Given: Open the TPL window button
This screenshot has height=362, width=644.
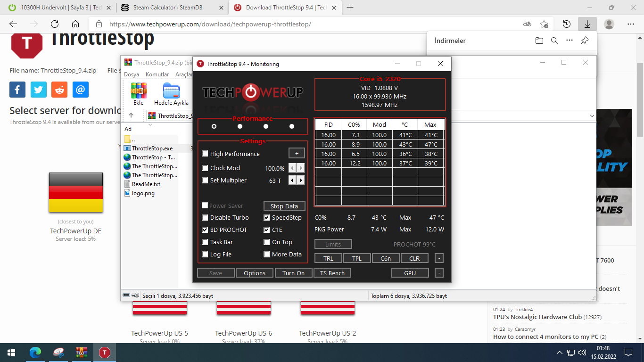Looking at the screenshot, I should 357,258.
